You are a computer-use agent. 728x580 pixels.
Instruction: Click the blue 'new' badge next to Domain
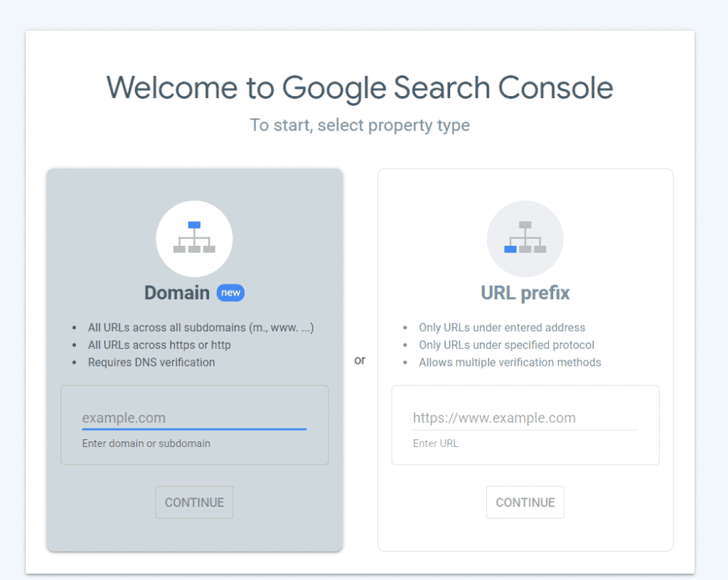click(230, 292)
